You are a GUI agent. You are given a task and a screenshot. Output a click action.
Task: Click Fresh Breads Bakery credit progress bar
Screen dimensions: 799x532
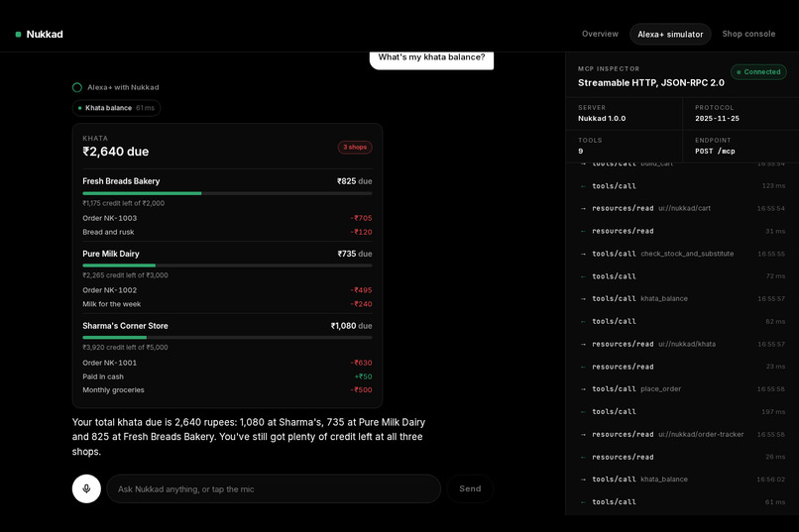click(227, 193)
